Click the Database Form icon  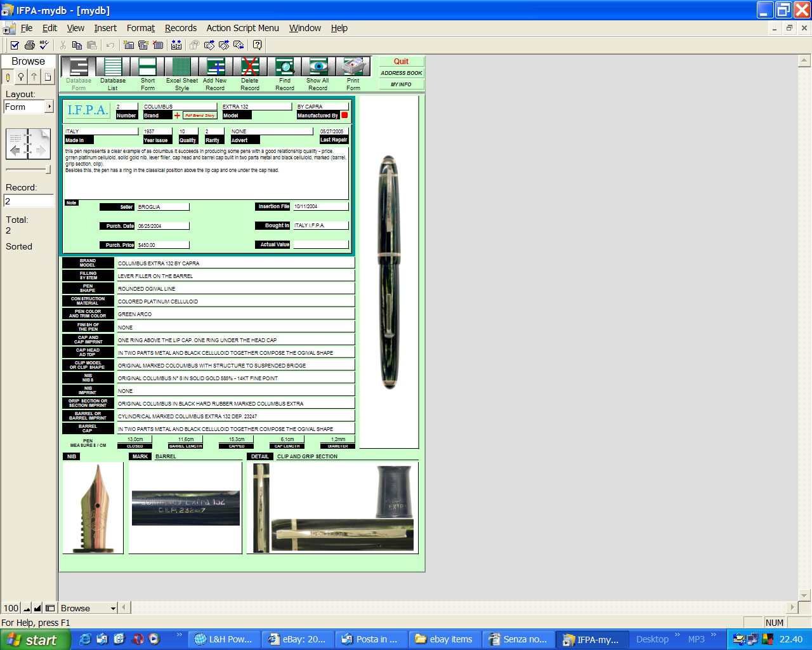[79, 67]
